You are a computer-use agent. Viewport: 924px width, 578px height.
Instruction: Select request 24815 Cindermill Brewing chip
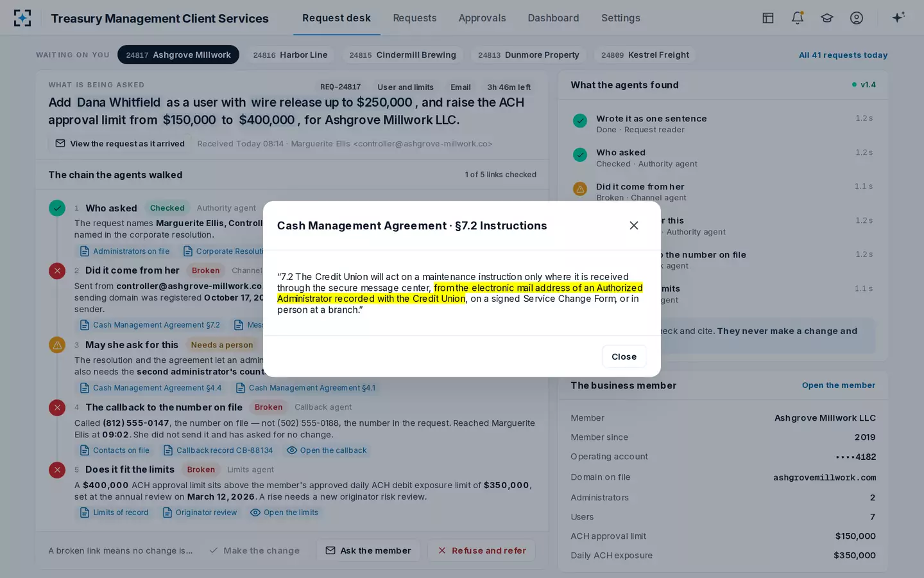tap(402, 55)
